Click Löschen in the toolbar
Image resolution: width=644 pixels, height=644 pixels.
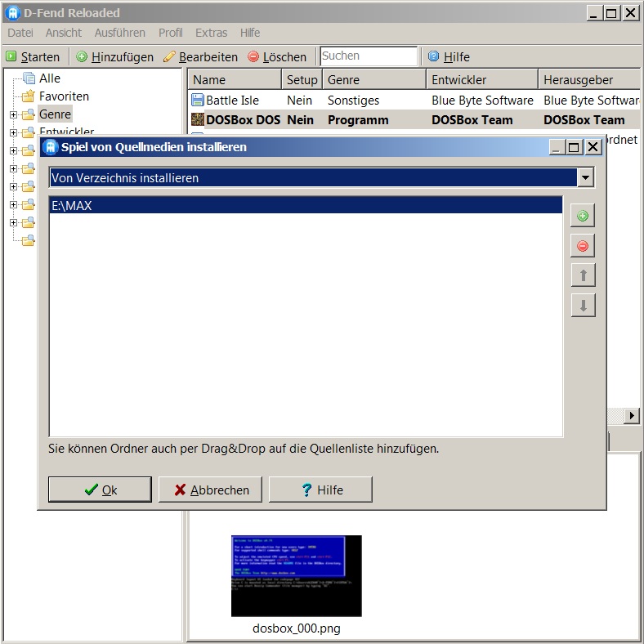coord(277,56)
